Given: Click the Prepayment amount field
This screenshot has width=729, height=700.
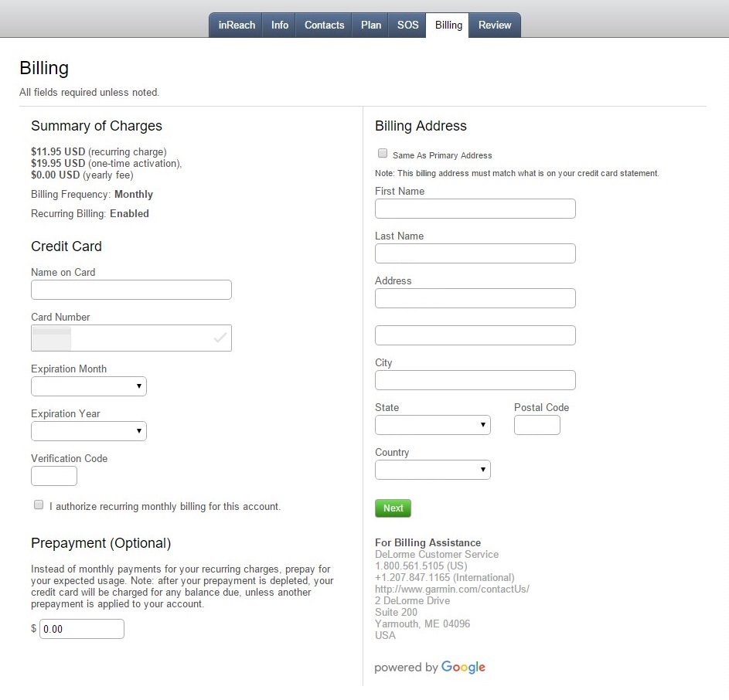Looking at the screenshot, I should 82,629.
